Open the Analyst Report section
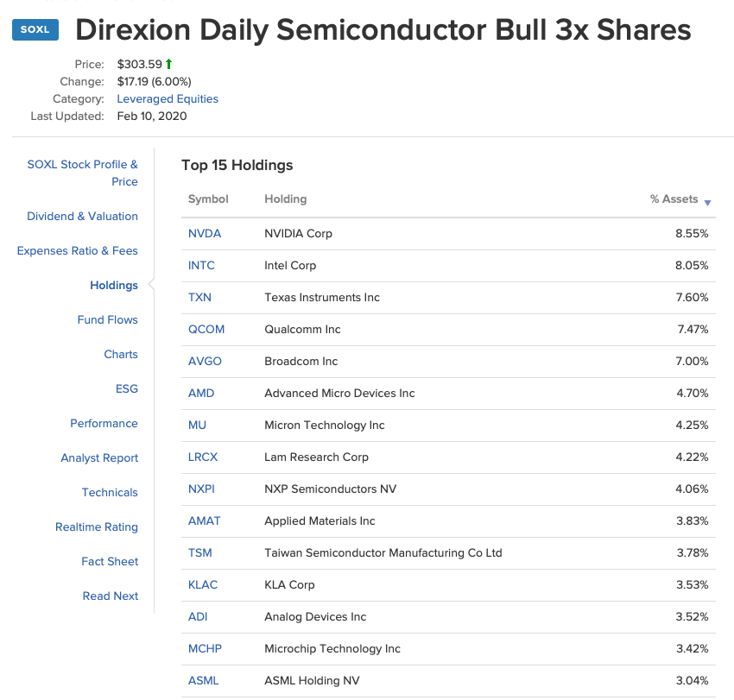This screenshot has height=700, width=734. coord(99,458)
